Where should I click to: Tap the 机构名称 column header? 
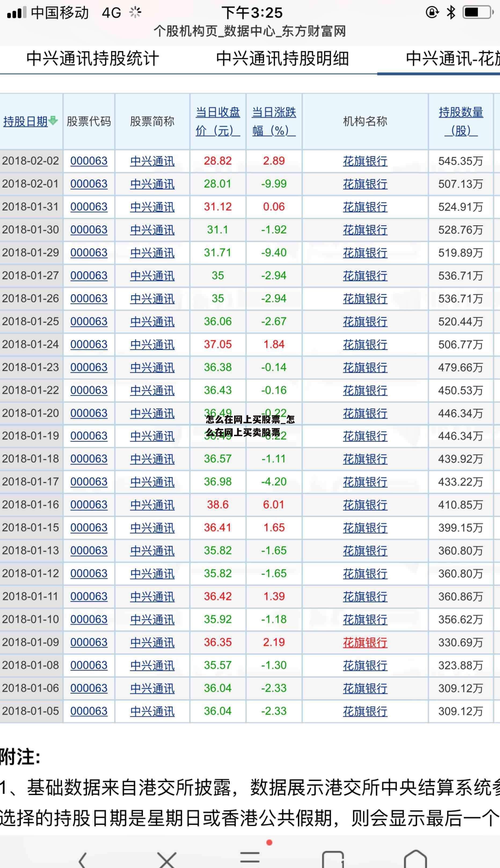365,121
